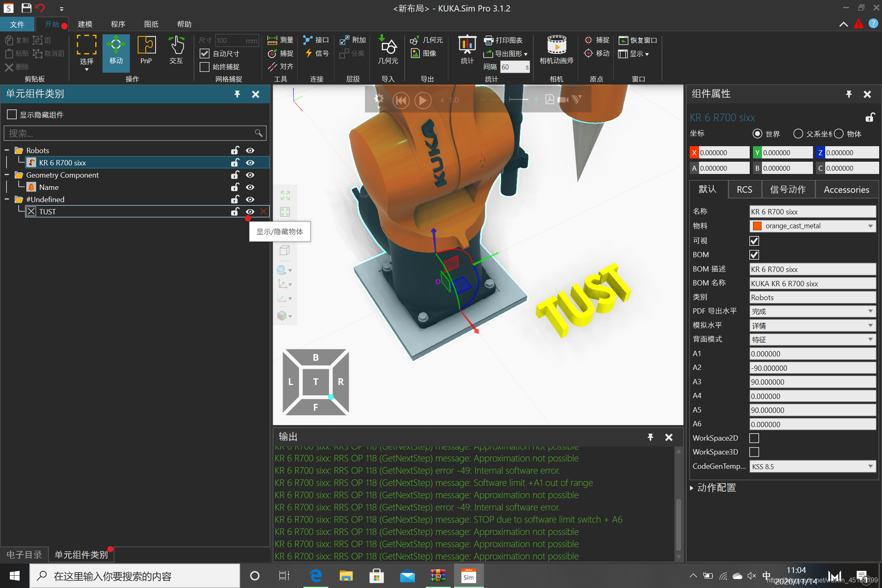This screenshot has width=882, height=588.
Task: Open the RCS properties tab
Action: [x=744, y=190]
